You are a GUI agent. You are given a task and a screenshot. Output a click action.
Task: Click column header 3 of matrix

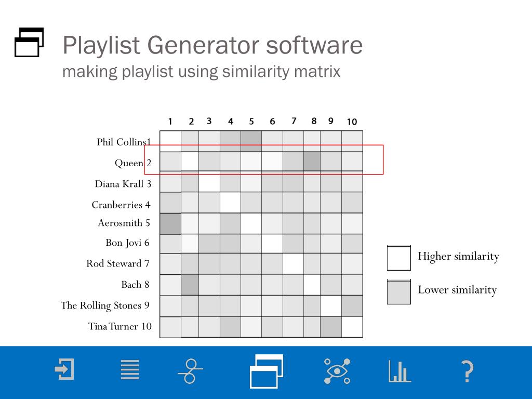click(209, 121)
